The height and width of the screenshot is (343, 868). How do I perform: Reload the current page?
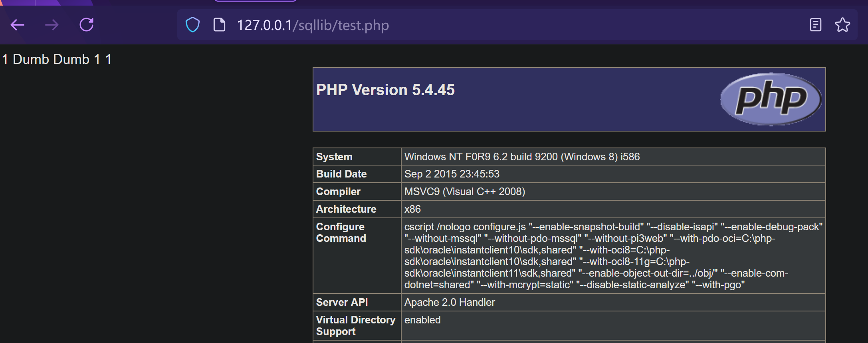tap(86, 25)
